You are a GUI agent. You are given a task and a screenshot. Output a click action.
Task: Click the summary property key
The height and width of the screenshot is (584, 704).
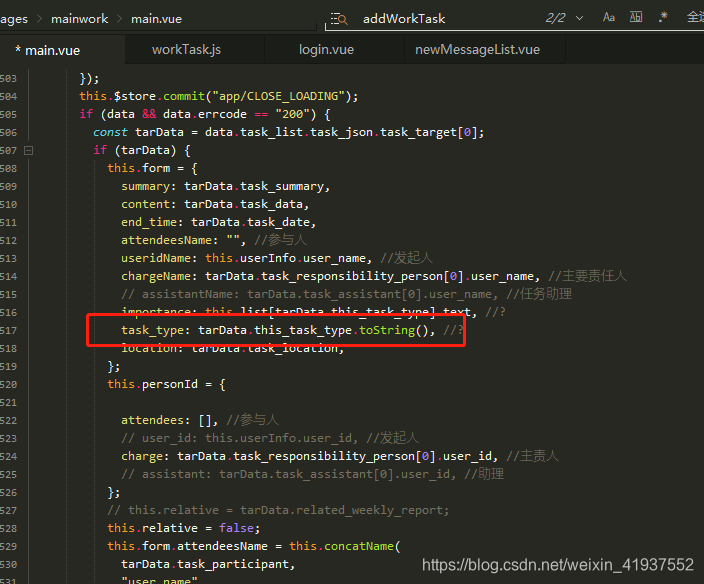click(x=145, y=186)
